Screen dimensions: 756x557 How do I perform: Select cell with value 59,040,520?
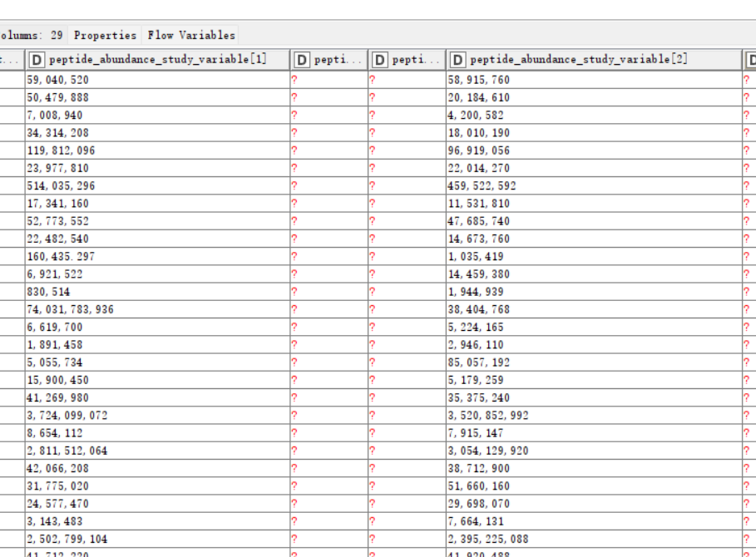[158, 80]
